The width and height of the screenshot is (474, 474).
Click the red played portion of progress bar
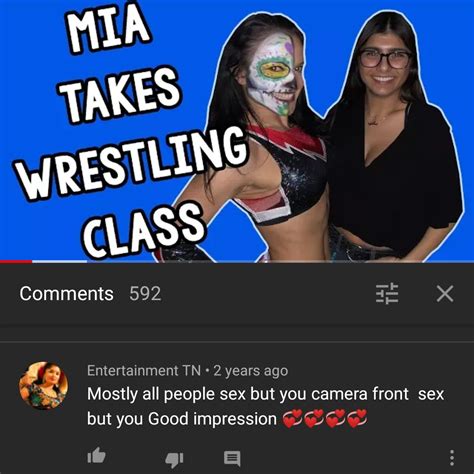16,262
